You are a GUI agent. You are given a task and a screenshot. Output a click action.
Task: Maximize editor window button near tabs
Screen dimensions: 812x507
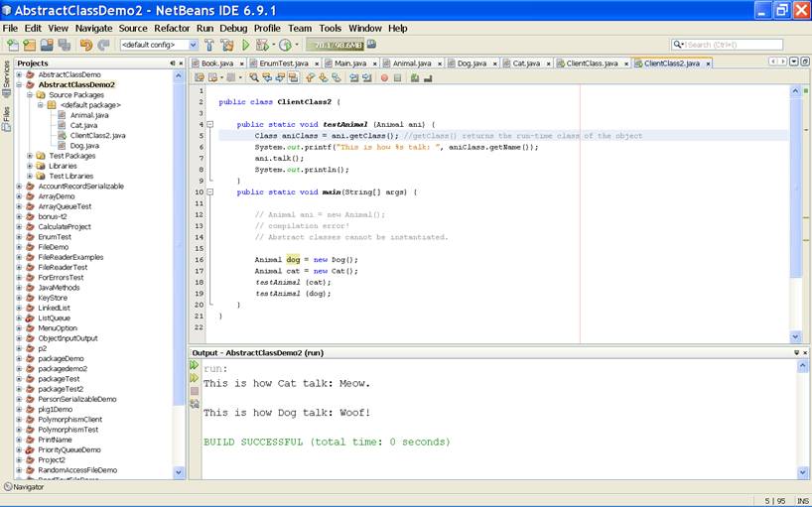click(805, 62)
